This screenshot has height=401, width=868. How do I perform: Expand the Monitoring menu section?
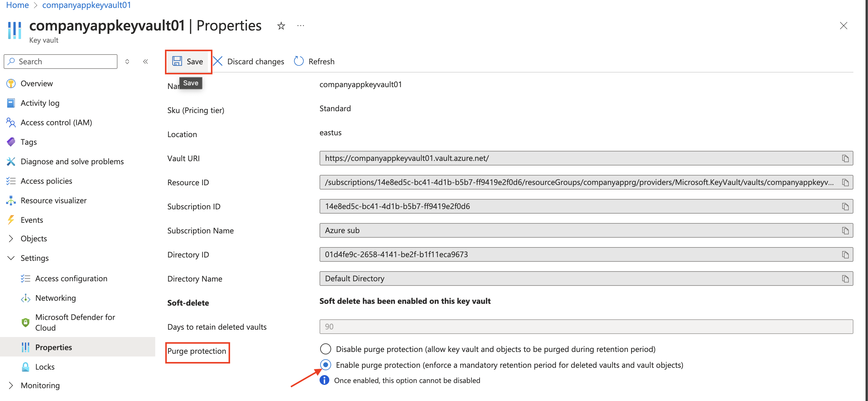click(x=11, y=385)
